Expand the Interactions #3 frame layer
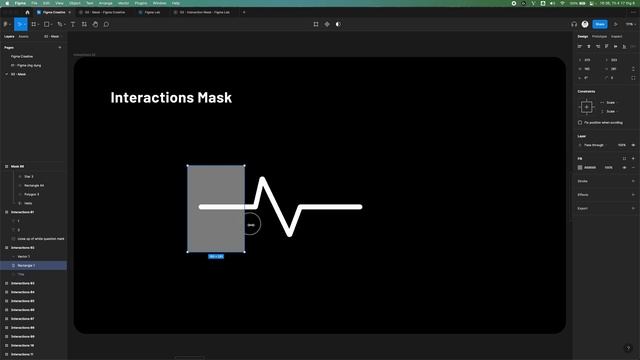The image size is (640, 360). point(6,283)
